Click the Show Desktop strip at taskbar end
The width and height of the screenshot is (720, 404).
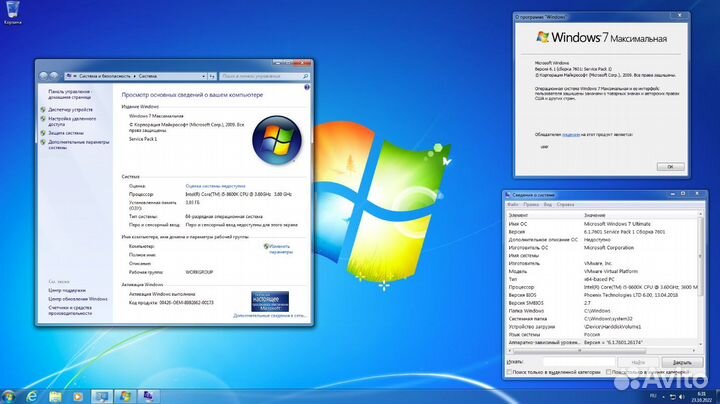coord(717,397)
